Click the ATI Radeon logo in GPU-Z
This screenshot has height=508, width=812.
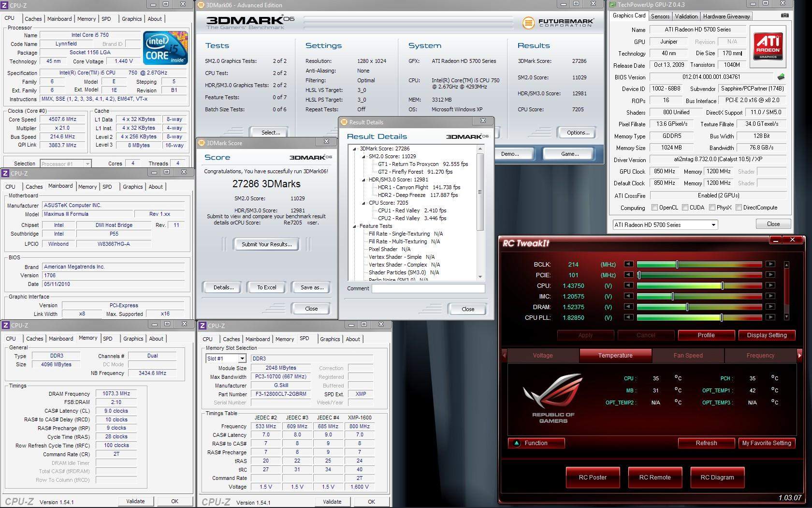[768, 46]
